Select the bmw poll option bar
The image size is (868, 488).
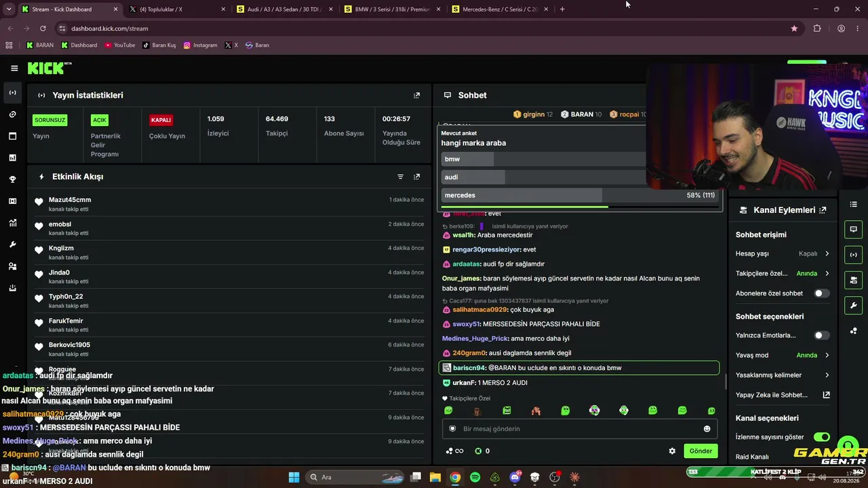pyautogui.click(x=580, y=159)
